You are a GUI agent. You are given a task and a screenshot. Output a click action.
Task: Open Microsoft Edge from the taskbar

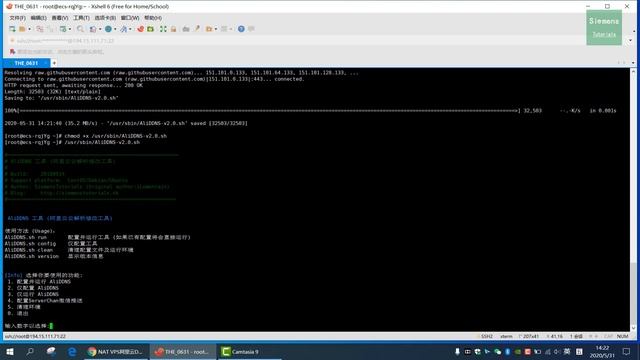click(72, 351)
